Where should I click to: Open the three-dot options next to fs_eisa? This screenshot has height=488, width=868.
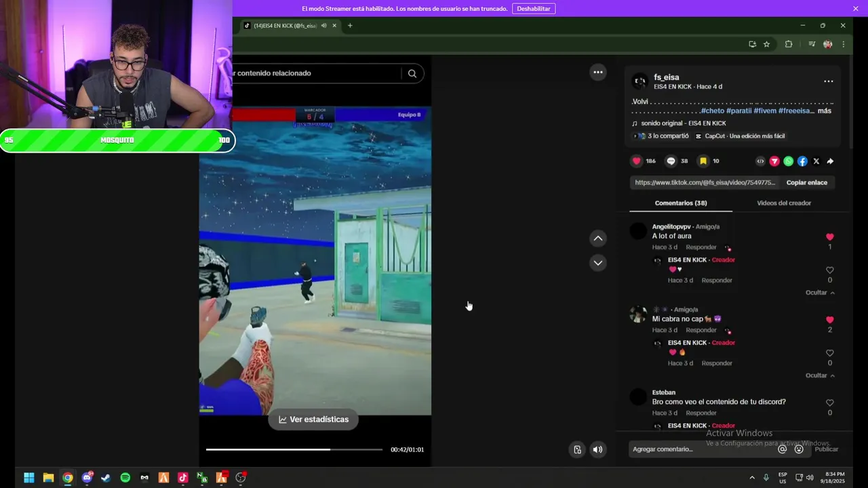click(x=828, y=81)
